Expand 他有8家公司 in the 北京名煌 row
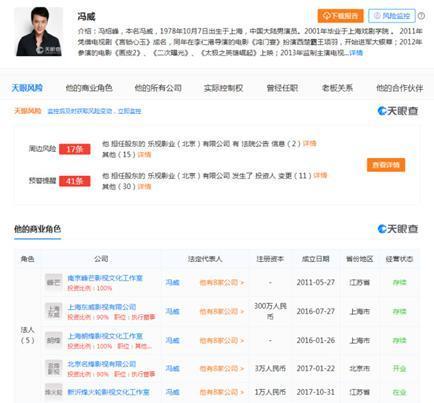 coord(222,368)
